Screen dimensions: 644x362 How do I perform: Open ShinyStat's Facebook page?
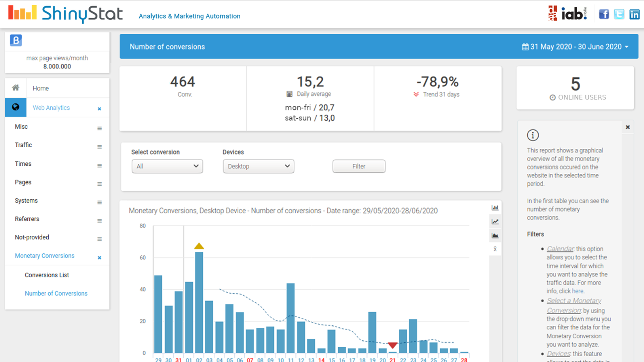point(604,14)
